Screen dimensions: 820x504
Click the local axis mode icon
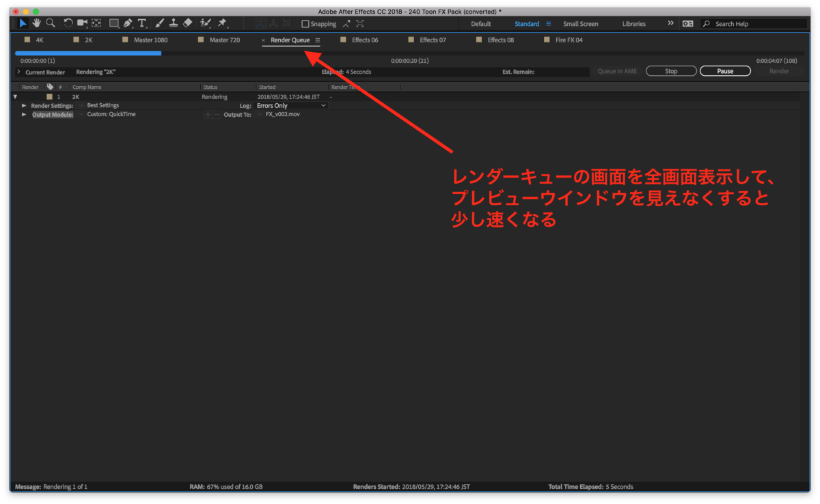click(x=260, y=23)
